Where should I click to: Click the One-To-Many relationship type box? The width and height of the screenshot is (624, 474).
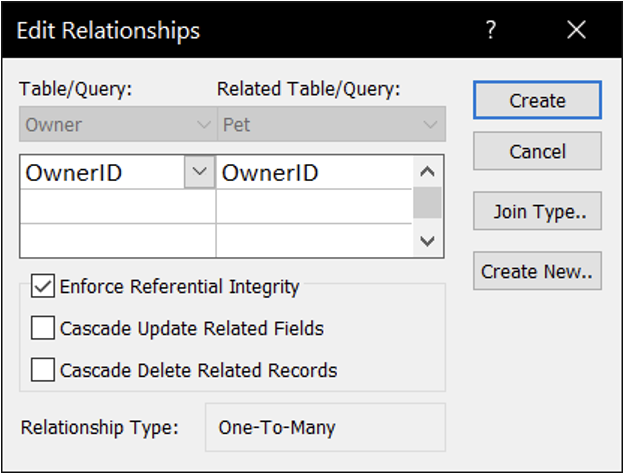(325, 428)
